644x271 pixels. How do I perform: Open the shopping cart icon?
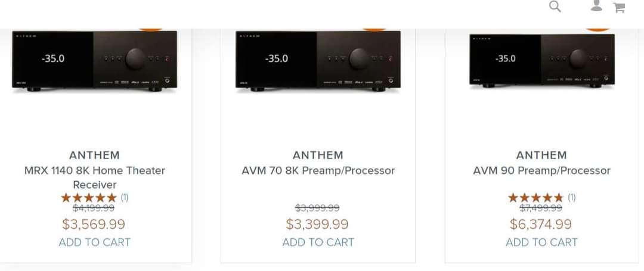[x=619, y=8]
